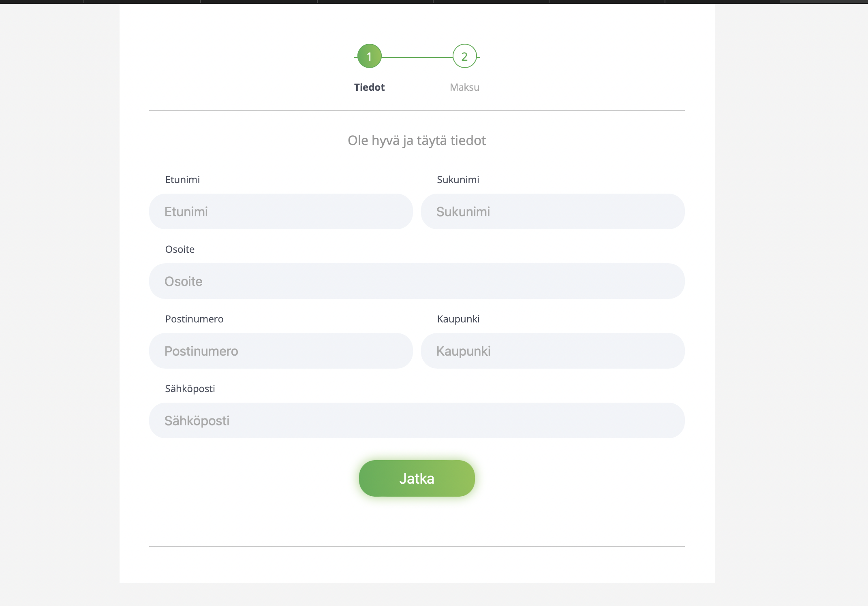Click the divider line beneath the Jatka button
868x606 pixels.
417,546
